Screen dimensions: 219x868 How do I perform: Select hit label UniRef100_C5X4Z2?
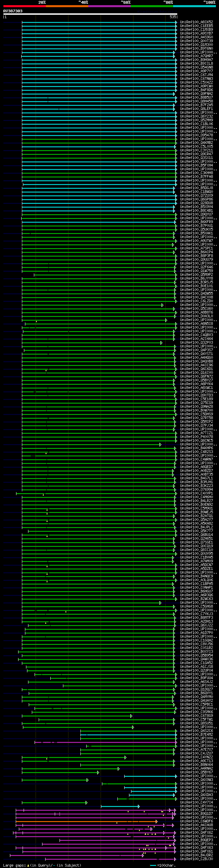tap(196, 83)
